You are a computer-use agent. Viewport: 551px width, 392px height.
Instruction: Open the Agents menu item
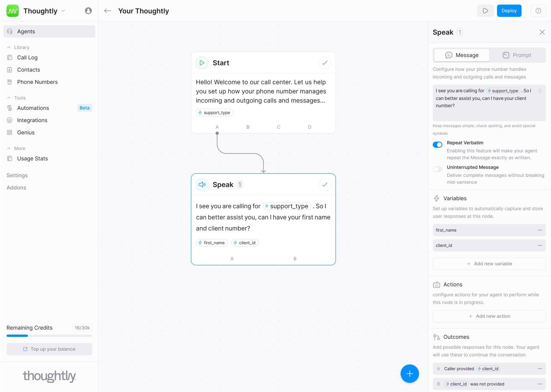coord(49,31)
